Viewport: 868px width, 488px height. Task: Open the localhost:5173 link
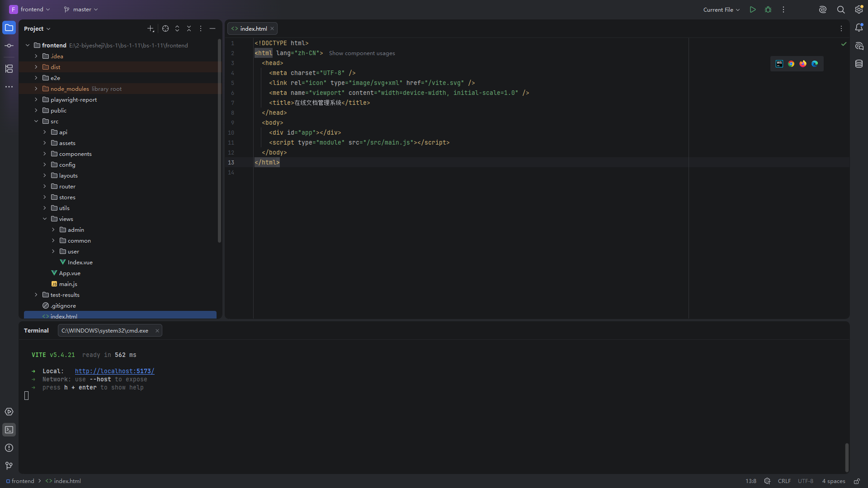tap(114, 371)
